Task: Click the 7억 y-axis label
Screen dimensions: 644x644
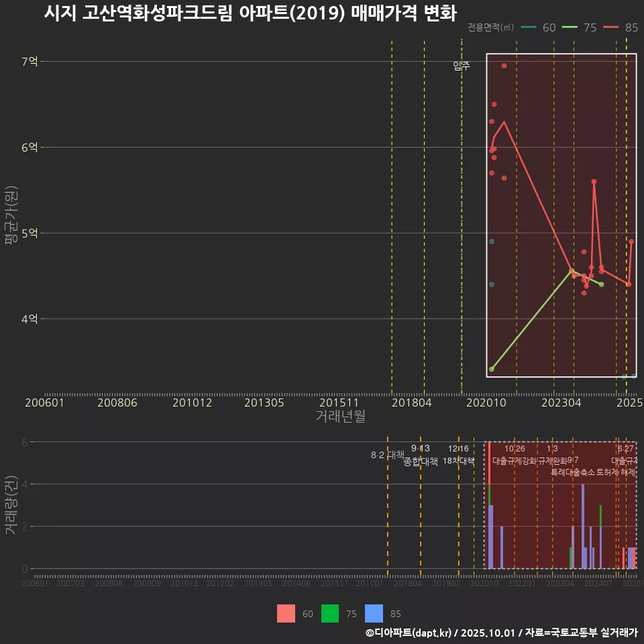Action: tap(30, 62)
